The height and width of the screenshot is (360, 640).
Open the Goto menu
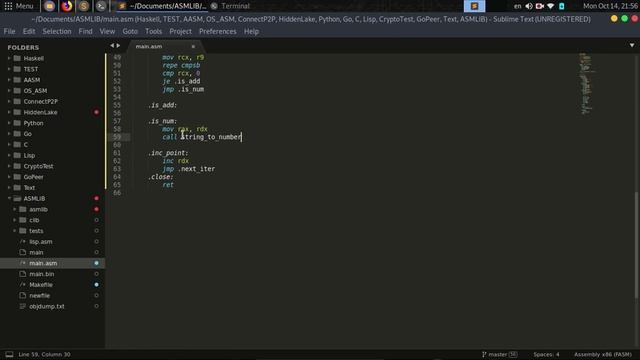click(130, 31)
